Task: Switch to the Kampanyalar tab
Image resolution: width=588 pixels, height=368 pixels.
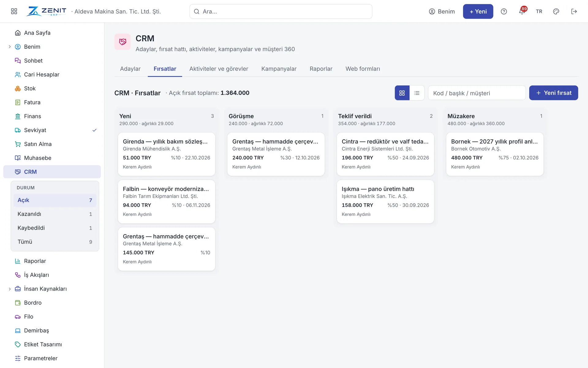Action: pos(279,69)
